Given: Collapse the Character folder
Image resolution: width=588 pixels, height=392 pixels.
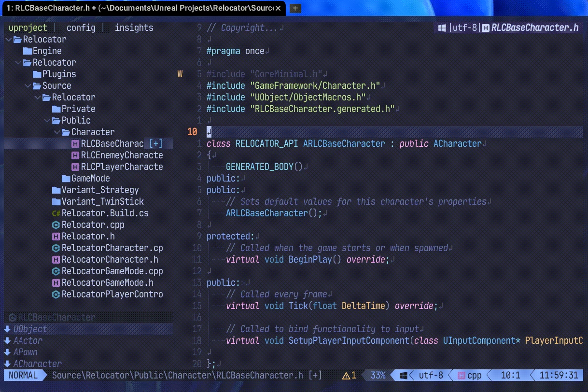Looking at the screenshot, I should pos(57,132).
